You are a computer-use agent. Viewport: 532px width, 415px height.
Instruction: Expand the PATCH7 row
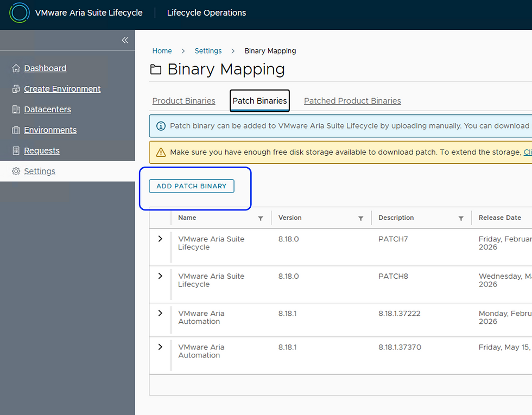pos(160,239)
